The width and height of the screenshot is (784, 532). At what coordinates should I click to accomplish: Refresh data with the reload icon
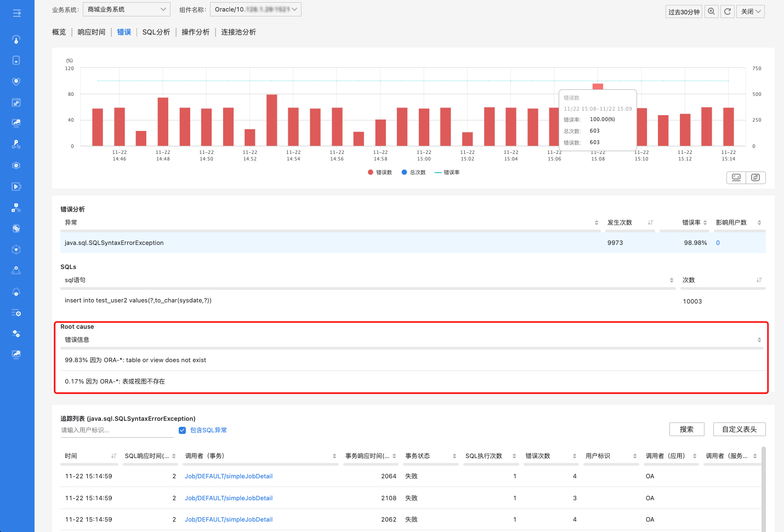click(x=728, y=12)
